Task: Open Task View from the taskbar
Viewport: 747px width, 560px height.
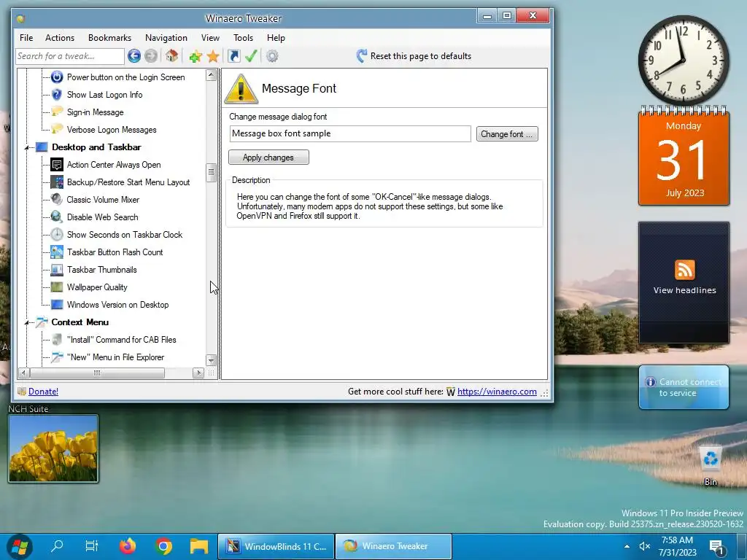Action: (91, 546)
